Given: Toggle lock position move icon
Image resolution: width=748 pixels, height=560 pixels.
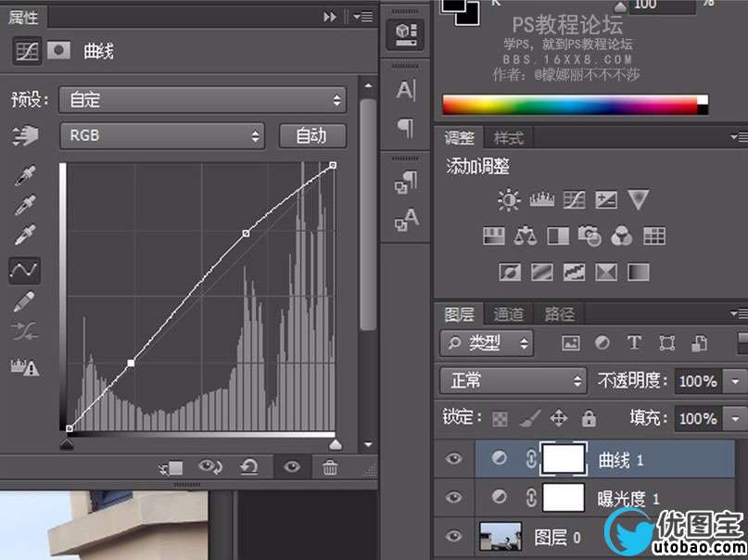Looking at the screenshot, I should 559,418.
